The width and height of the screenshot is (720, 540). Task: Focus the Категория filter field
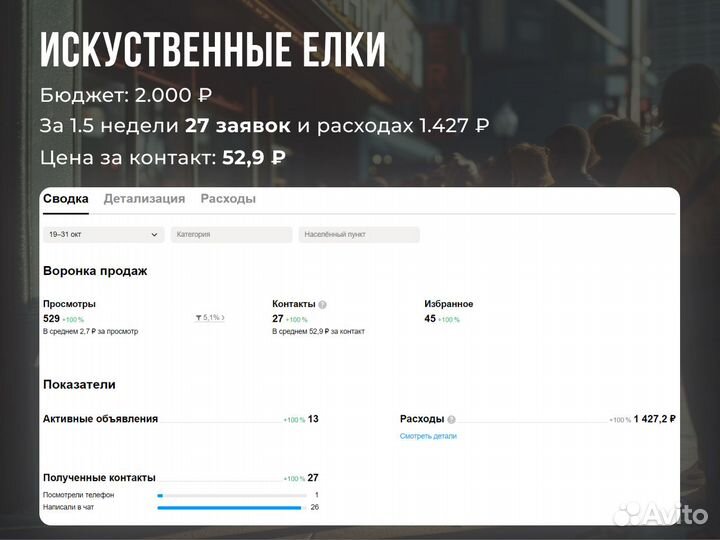click(x=231, y=235)
